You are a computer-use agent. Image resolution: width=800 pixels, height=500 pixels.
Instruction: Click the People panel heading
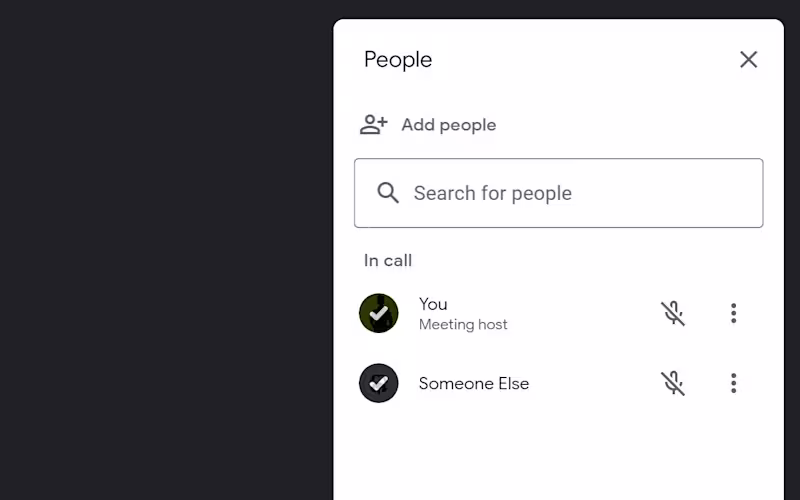pos(398,60)
